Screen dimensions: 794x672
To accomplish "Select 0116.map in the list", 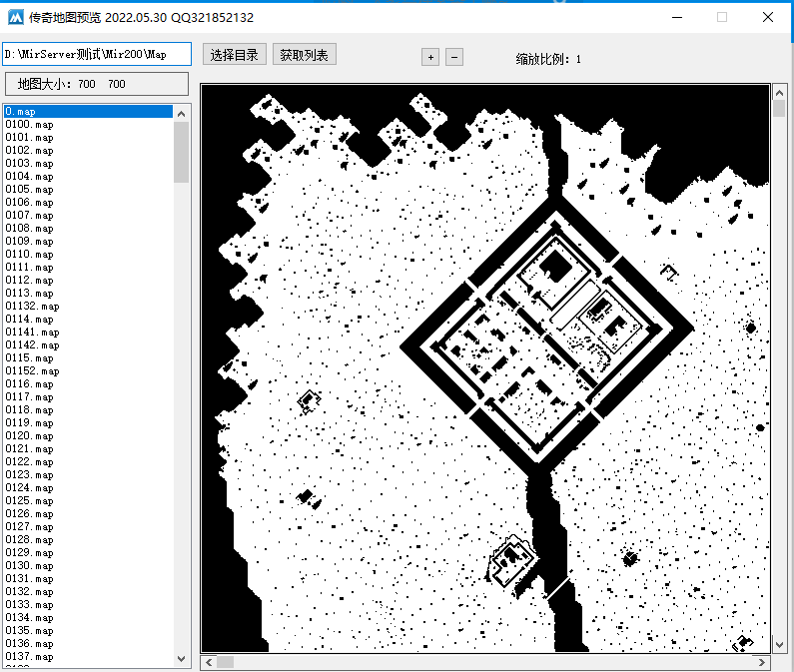I will click(x=88, y=384).
